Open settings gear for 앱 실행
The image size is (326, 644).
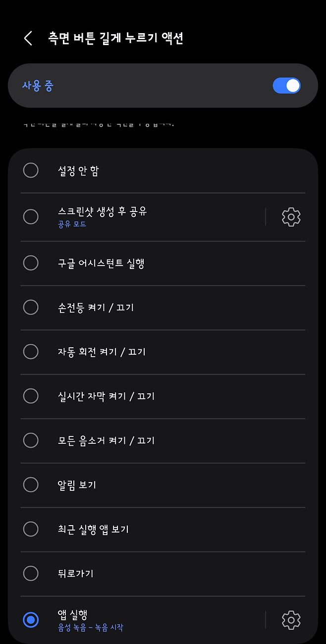(x=291, y=620)
